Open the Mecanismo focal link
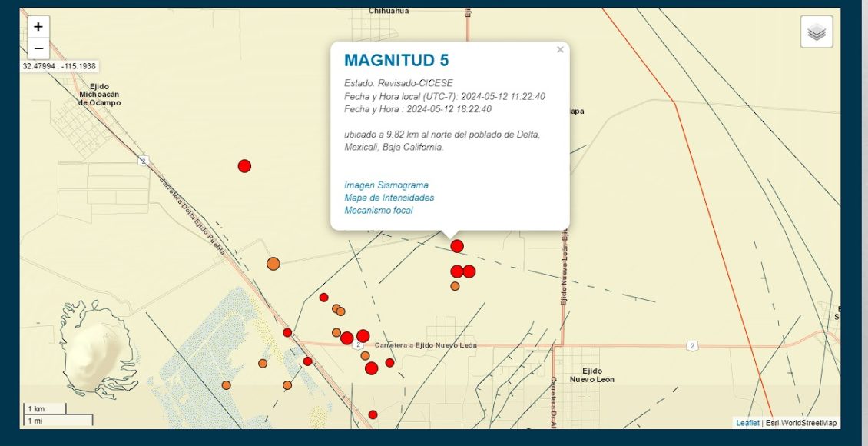 (x=378, y=210)
